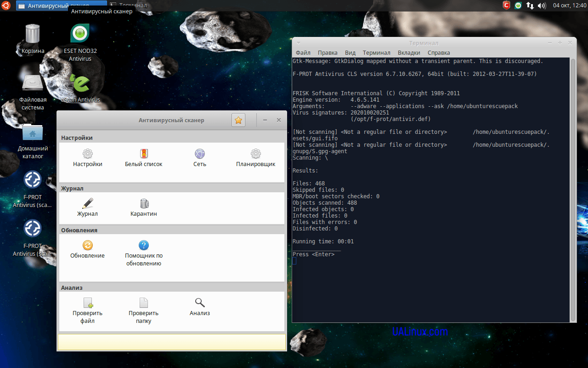
Task: Open the Журнал pencil icon launcher
Action: point(87,207)
